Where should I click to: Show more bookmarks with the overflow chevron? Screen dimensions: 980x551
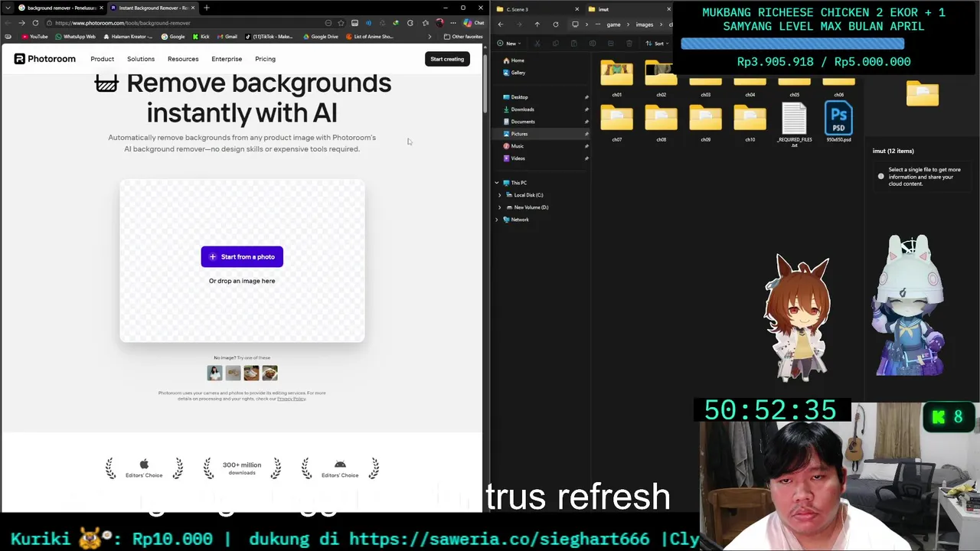tap(429, 37)
